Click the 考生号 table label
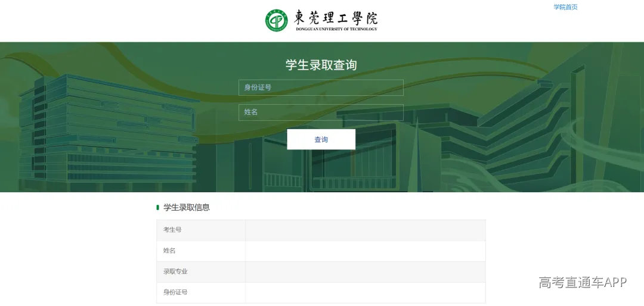Viewport: 644px width, 306px height. point(172,230)
